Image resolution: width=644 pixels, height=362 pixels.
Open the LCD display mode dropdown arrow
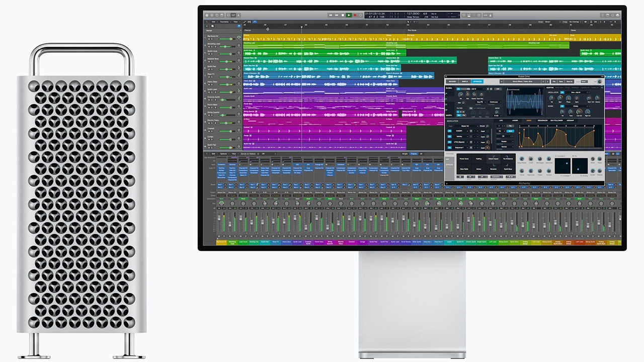pos(459,15)
